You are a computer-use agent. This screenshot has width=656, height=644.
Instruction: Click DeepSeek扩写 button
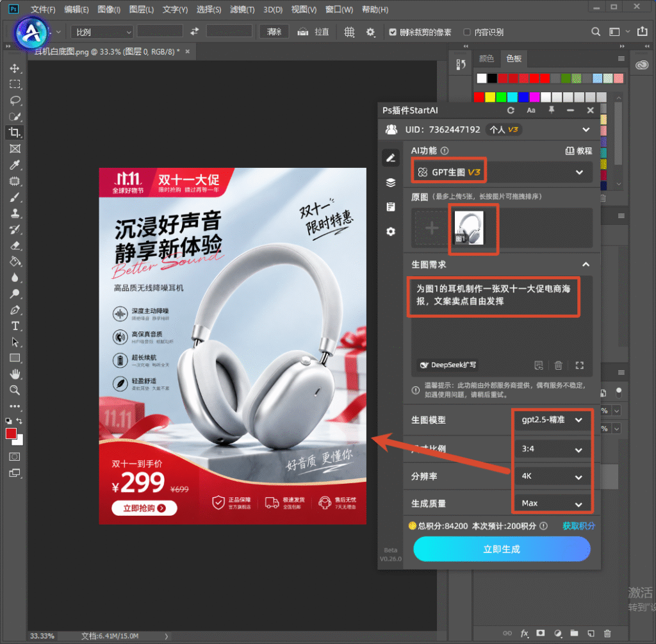(x=448, y=365)
